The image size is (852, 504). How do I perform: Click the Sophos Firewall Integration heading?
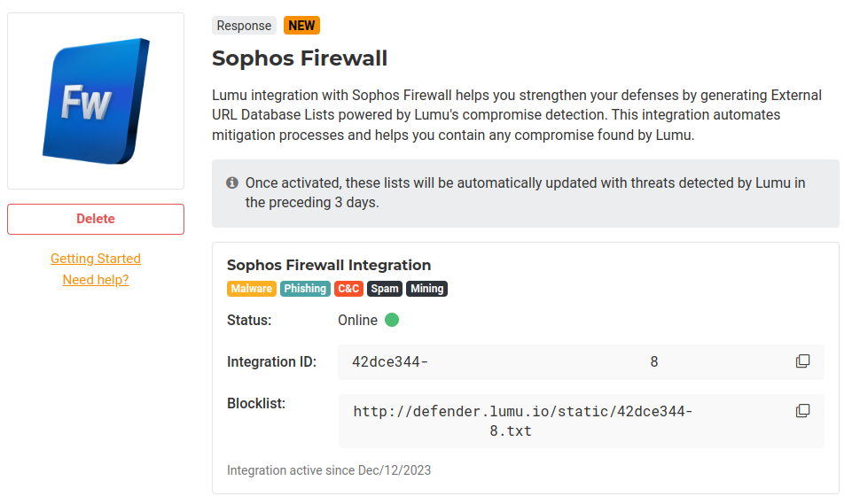pyautogui.click(x=329, y=265)
